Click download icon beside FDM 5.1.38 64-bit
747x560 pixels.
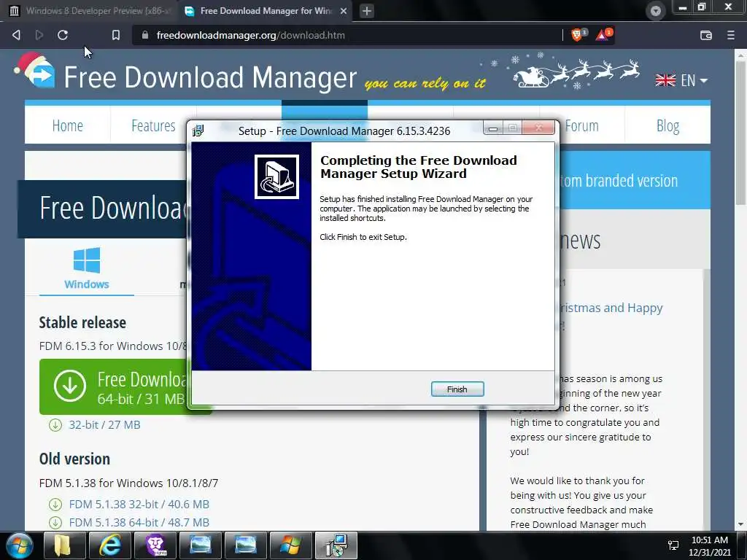(55, 523)
